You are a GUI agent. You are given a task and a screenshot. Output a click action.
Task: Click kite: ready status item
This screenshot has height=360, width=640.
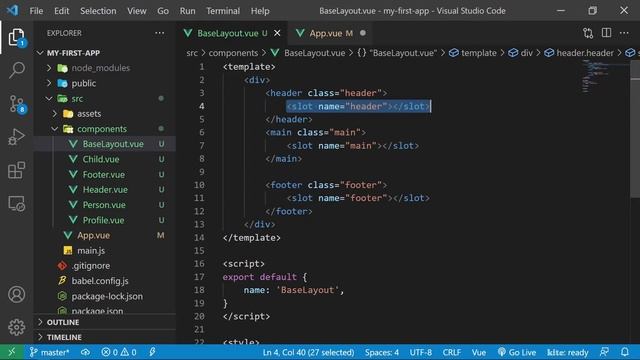pos(567,352)
